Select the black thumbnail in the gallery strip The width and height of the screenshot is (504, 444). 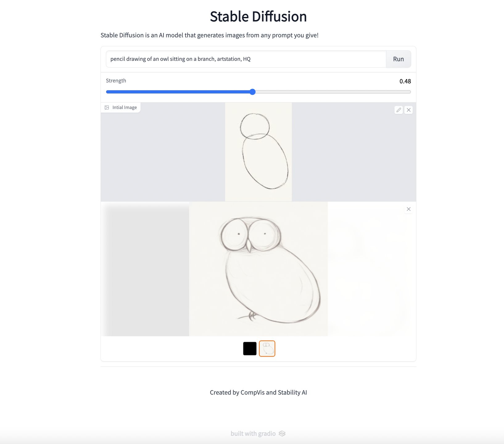(250, 349)
